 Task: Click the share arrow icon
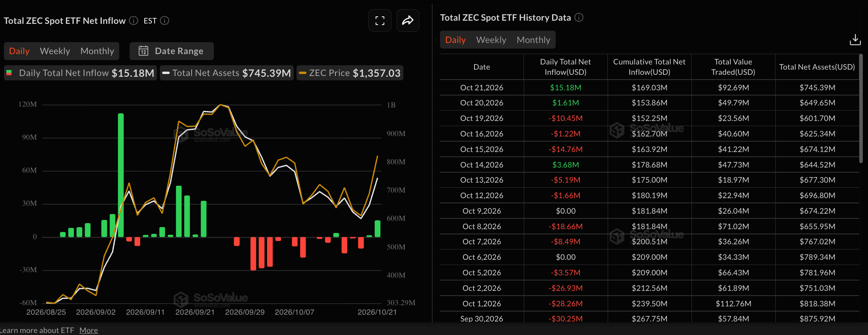click(408, 21)
